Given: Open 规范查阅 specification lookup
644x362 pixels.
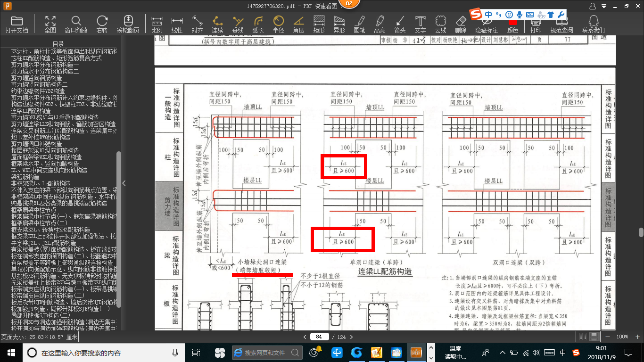Looking at the screenshot, I should point(561,24).
